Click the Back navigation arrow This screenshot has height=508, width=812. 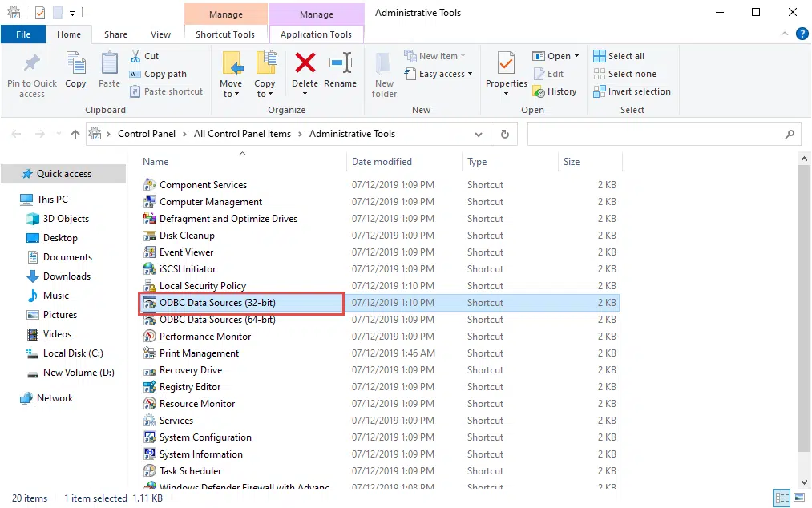17,134
